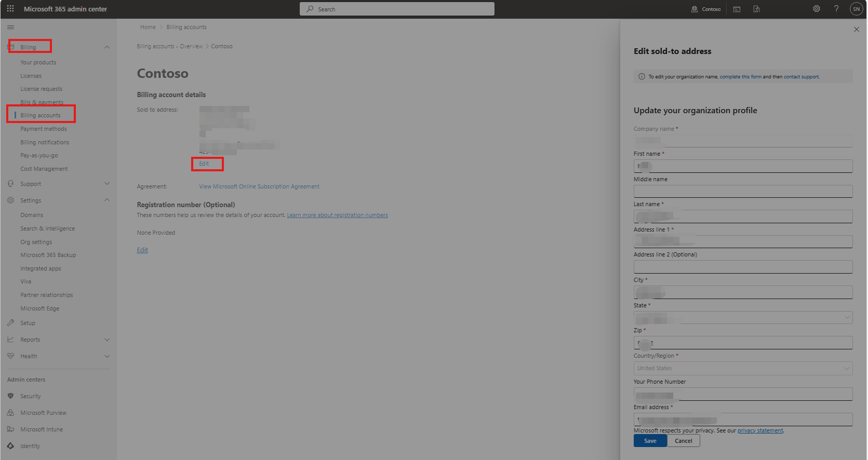Viewport: 868px width, 460px height.
Task: Open the Settings gear icon in header
Action: [x=817, y=9]
